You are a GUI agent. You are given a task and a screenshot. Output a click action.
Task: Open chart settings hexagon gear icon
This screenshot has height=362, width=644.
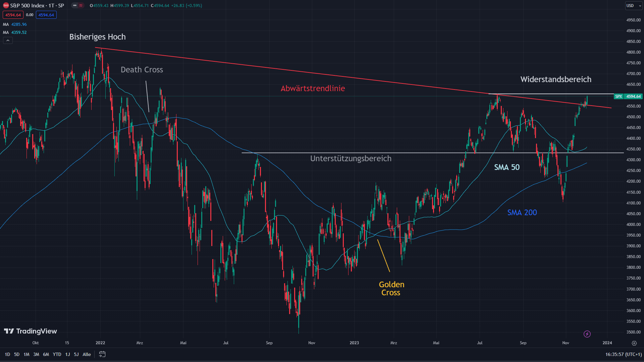[634, 343]
